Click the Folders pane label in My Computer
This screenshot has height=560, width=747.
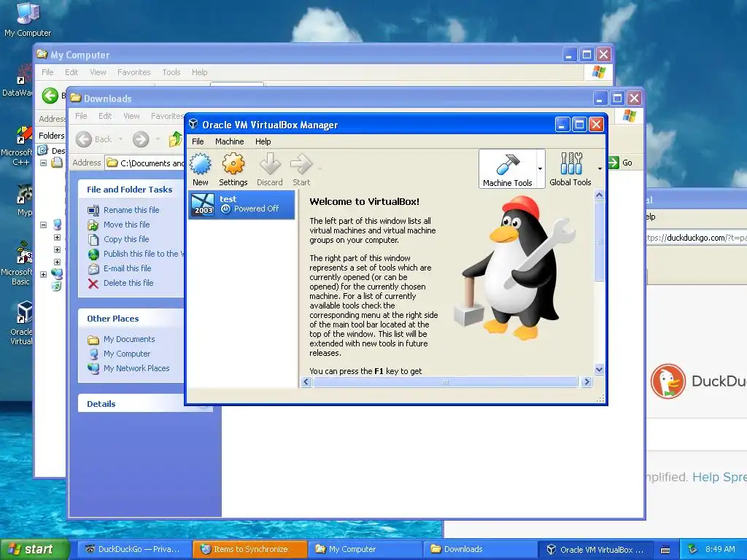pos(52,135)
